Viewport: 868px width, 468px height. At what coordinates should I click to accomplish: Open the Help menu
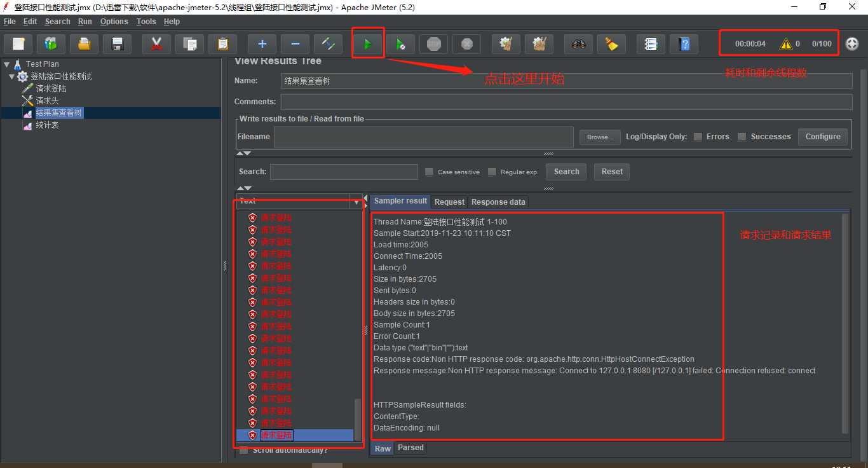click(172, 22)
